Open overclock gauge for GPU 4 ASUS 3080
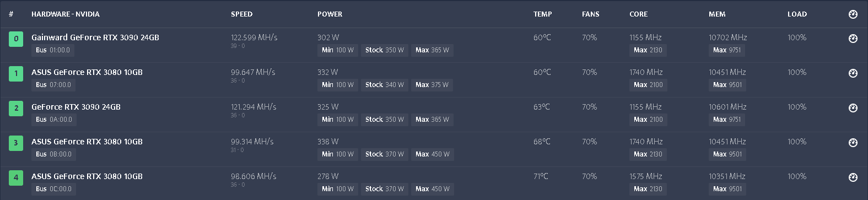The width and height of the screenshot is (868, 200). pyautogui.click(x=853, y=177)
